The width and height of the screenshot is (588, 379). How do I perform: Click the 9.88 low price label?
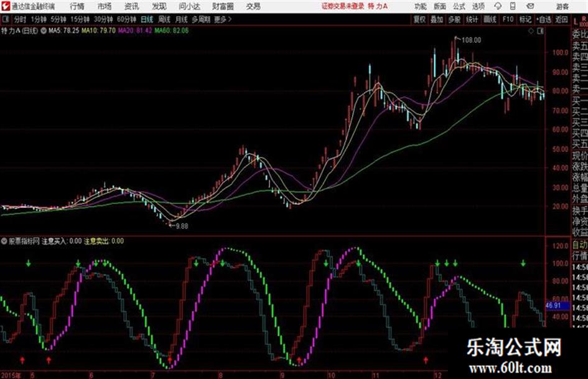(182, 227)
